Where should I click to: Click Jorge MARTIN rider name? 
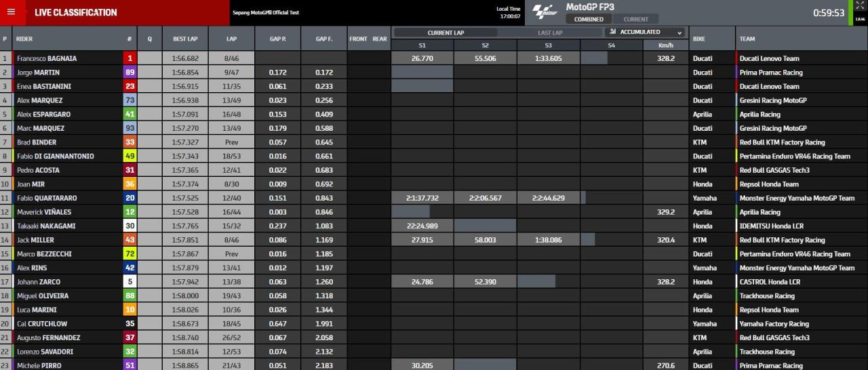coord(38,73)
